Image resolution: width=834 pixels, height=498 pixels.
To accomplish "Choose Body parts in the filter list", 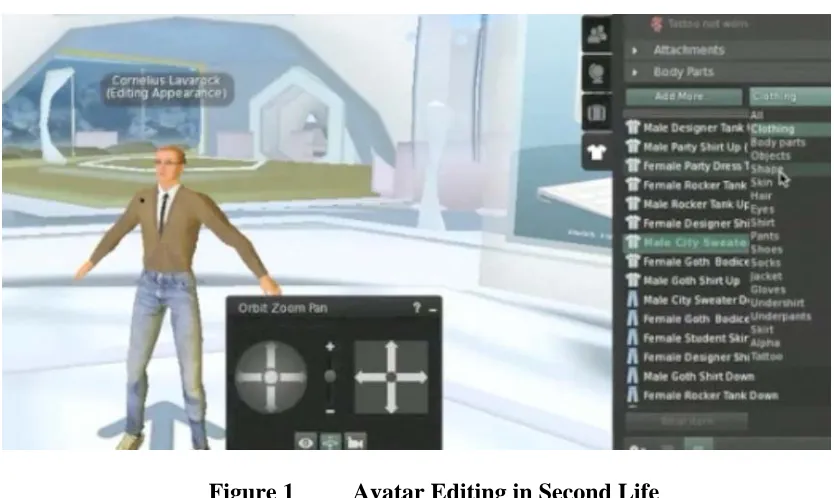I will (778, 142).
